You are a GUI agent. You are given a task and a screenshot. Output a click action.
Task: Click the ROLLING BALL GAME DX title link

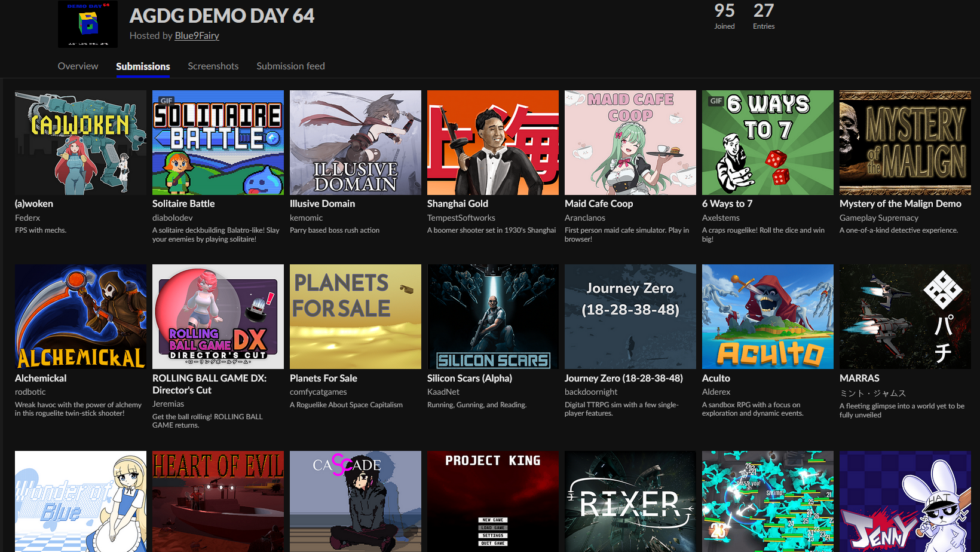click(x=209, y=384)
